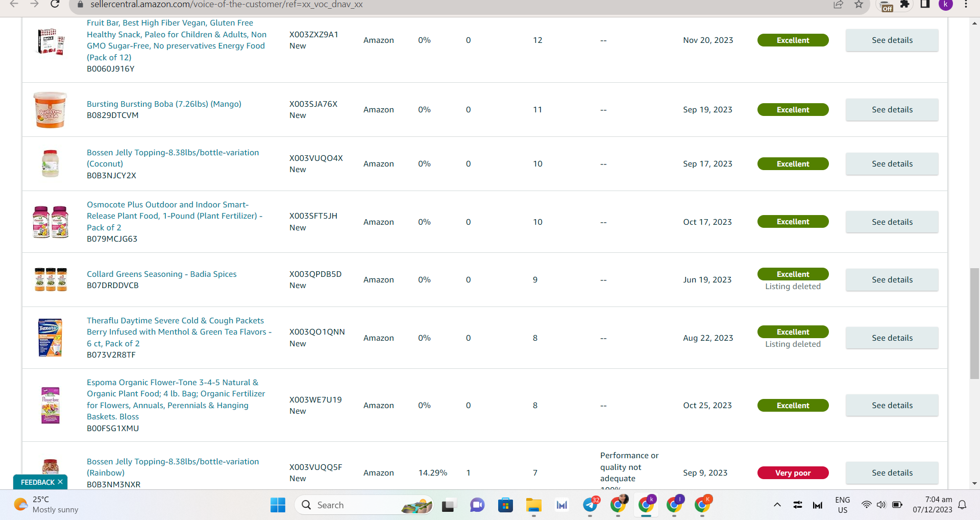
Task: See details for Osmocote Plus Plant Food
Action: click(x=892, y=222)
